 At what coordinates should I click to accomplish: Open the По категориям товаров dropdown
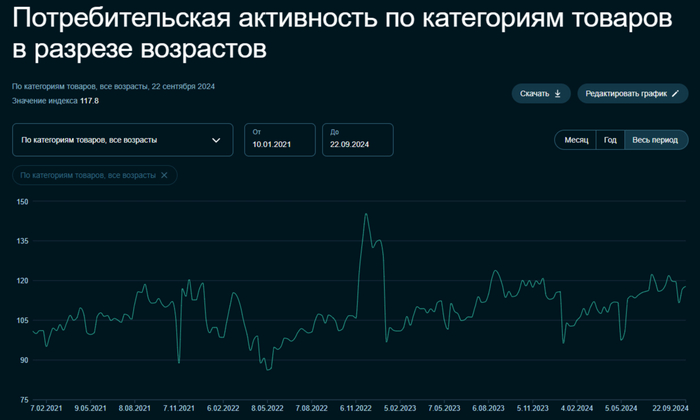click(122, 140)
